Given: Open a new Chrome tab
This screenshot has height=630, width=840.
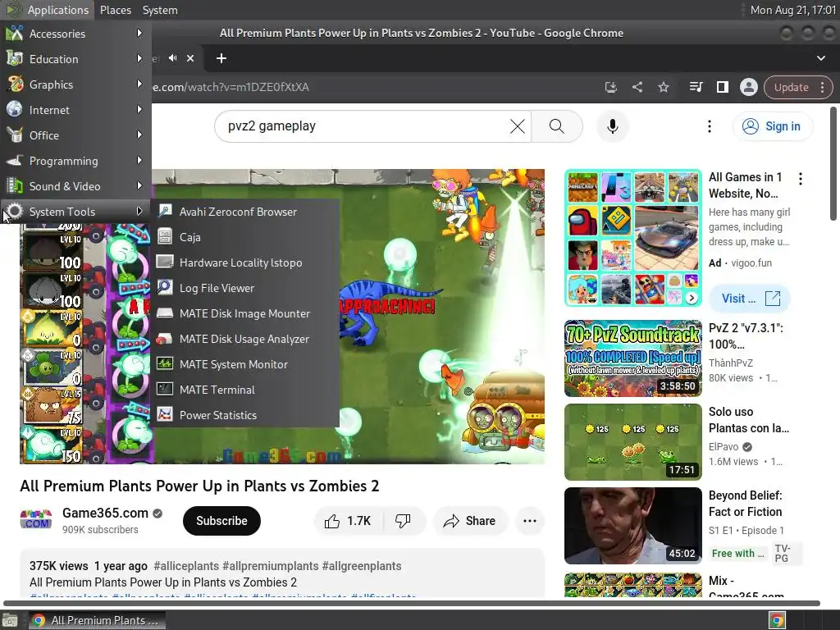Looking at the screenshot, I should [221, 58].
